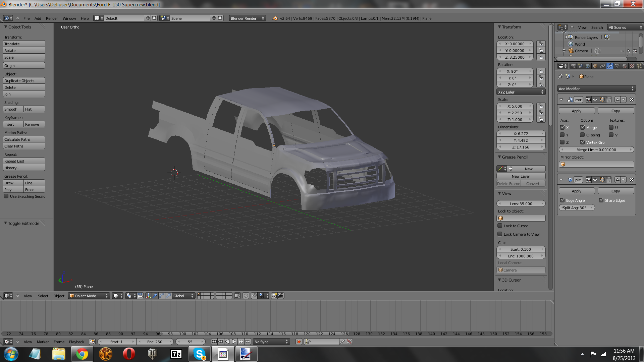Open the Object Constraints tab
This screenshot has width=644, height=362.
click(602, 66)
